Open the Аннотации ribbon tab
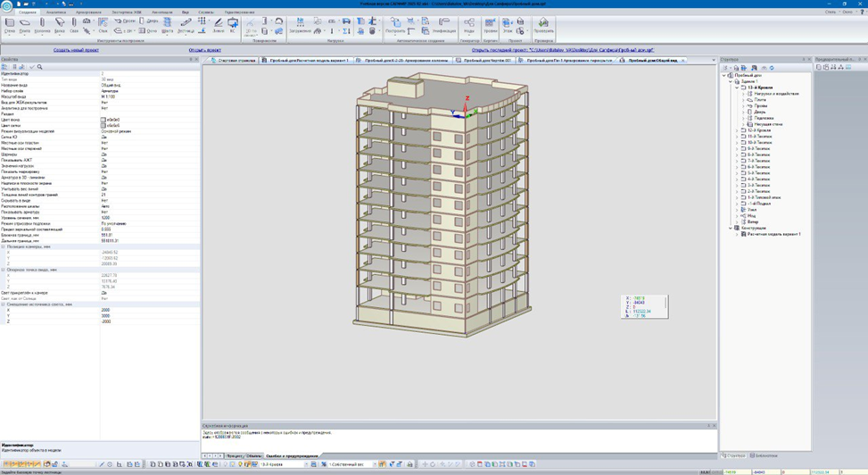 [162, 12]
